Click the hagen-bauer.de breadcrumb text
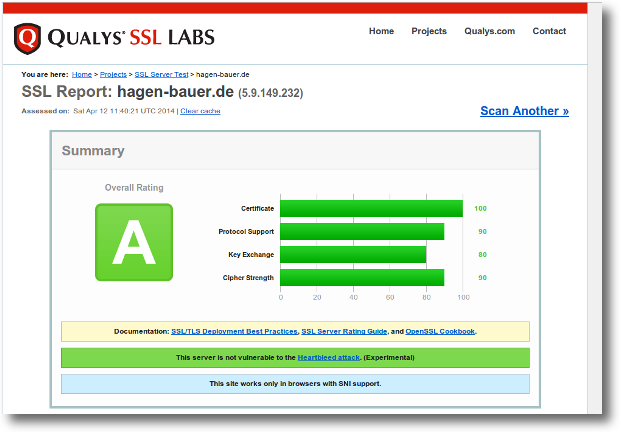Screen dimensions: 620x432 (x=223, y=75)
